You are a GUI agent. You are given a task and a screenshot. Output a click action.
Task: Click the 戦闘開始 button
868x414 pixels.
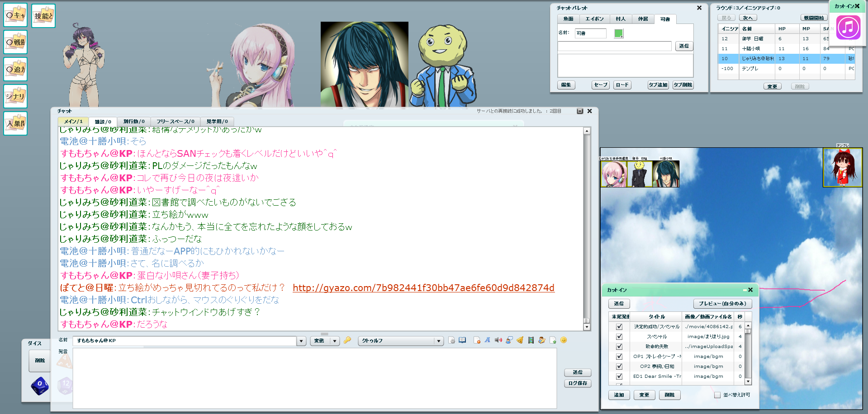point(814,18)
